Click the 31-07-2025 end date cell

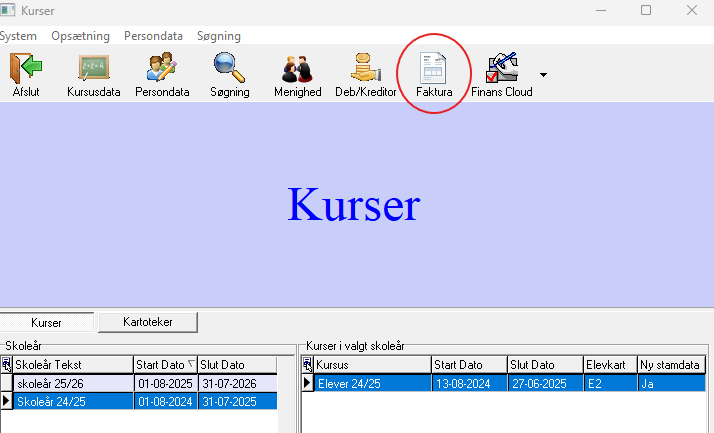click(238, 402)
